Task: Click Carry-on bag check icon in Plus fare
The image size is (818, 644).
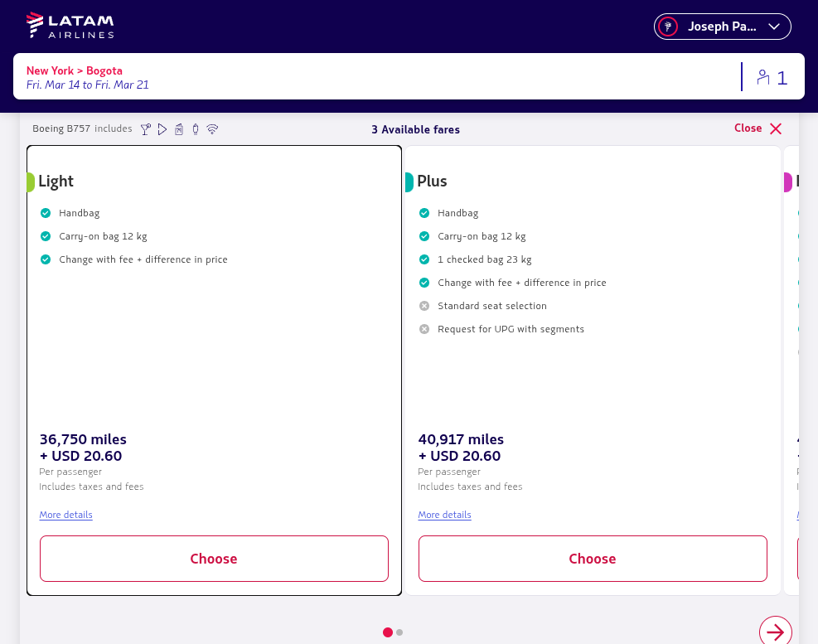Action: 424,236
